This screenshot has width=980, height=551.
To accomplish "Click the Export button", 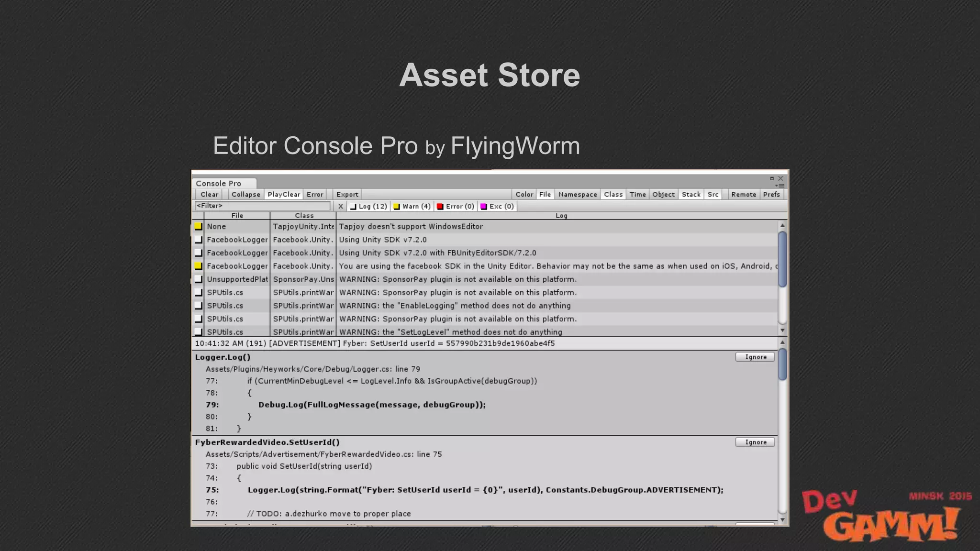I will click(x=347, y=194).
